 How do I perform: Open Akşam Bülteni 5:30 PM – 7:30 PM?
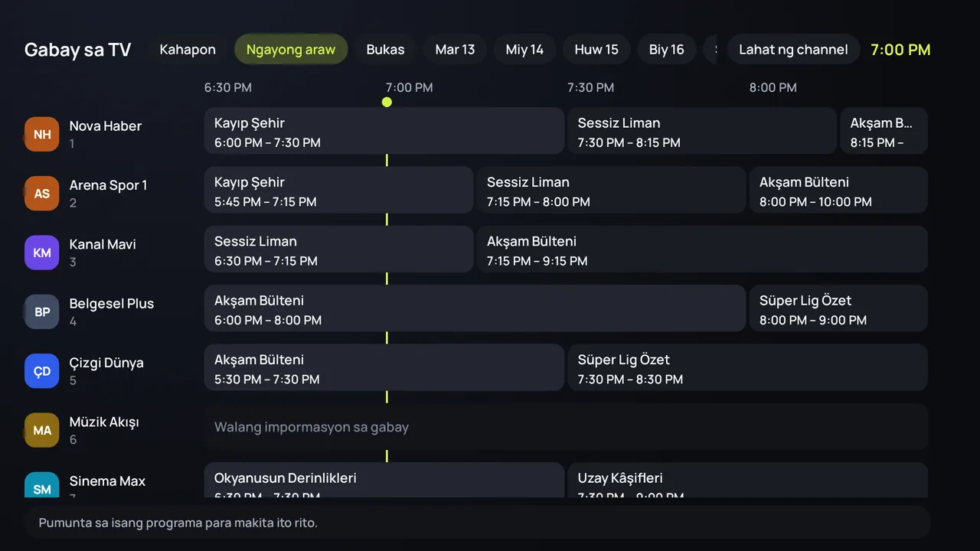tap(384, 367)
